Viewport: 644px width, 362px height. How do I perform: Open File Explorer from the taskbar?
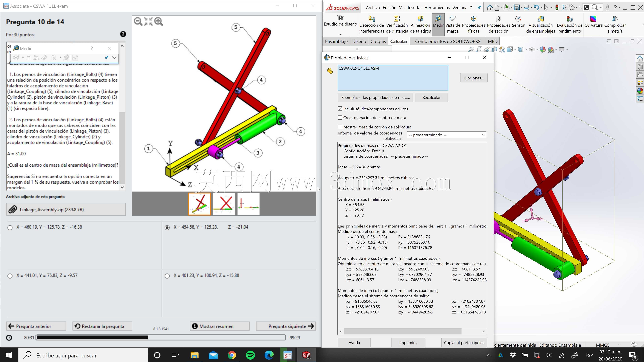[194, 355]
